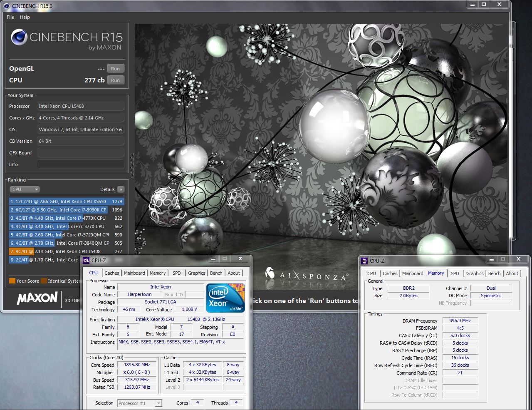Image resolution: width=532 pixels, height=410 pixels.
Task: Click the left CPU-Z window title icon
Action: point(87,261)
